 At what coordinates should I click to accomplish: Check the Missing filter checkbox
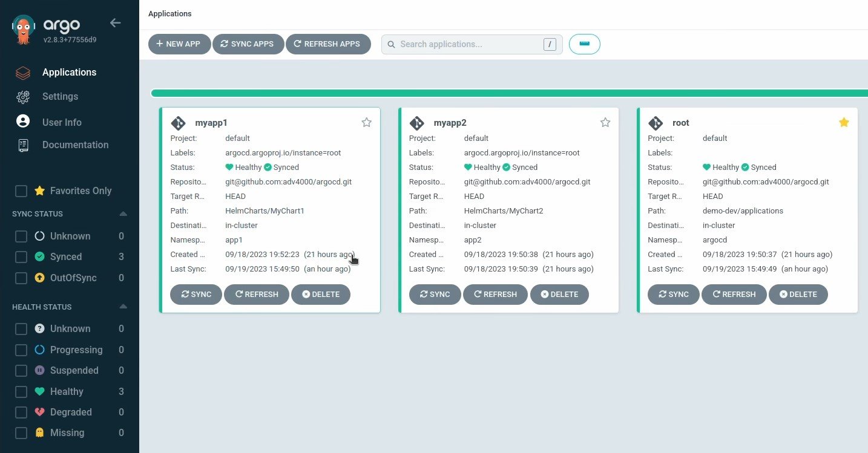click(21, 433)
